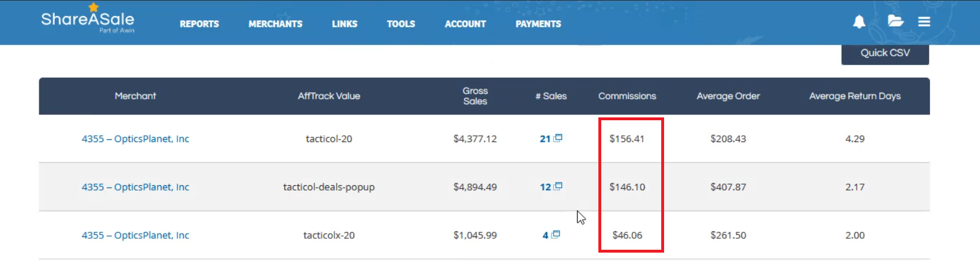980x267 pixels.
Task: Click the AffTrack Value column header
Action: coord(329,96)
